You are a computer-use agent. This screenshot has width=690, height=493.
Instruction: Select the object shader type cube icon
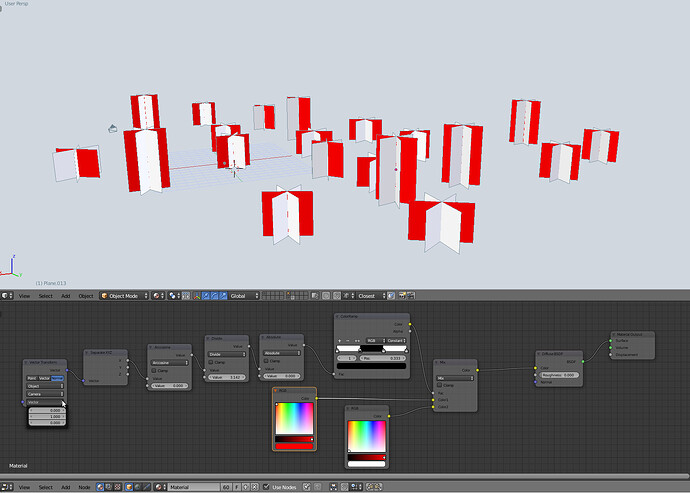pyautogui.click(x=129, y=487)
